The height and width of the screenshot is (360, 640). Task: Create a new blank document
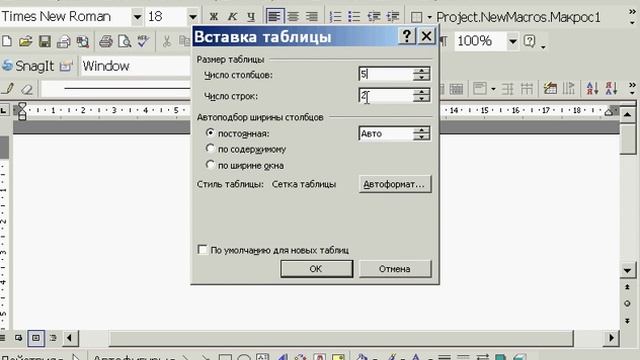7,41
